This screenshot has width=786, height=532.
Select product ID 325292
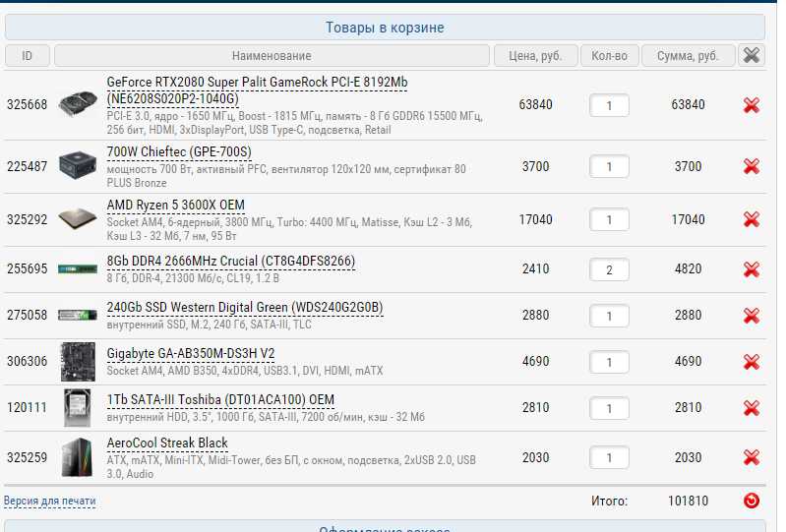click(28, 219)
